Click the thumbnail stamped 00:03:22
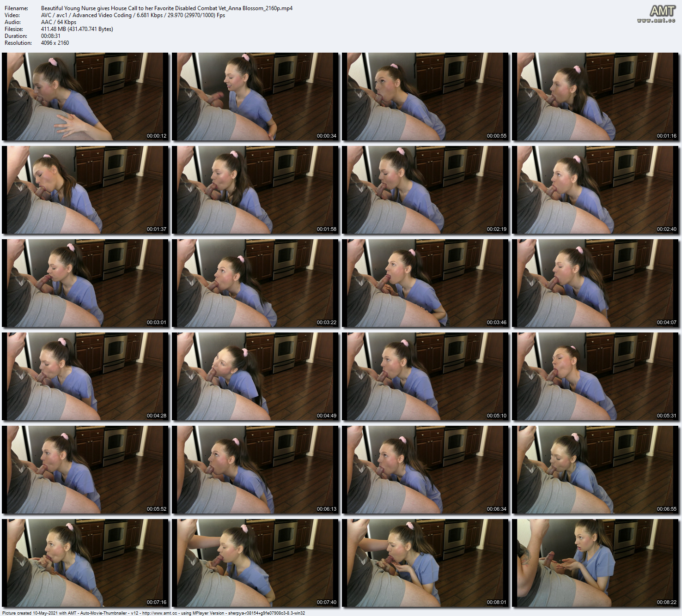 pos(255,283)
